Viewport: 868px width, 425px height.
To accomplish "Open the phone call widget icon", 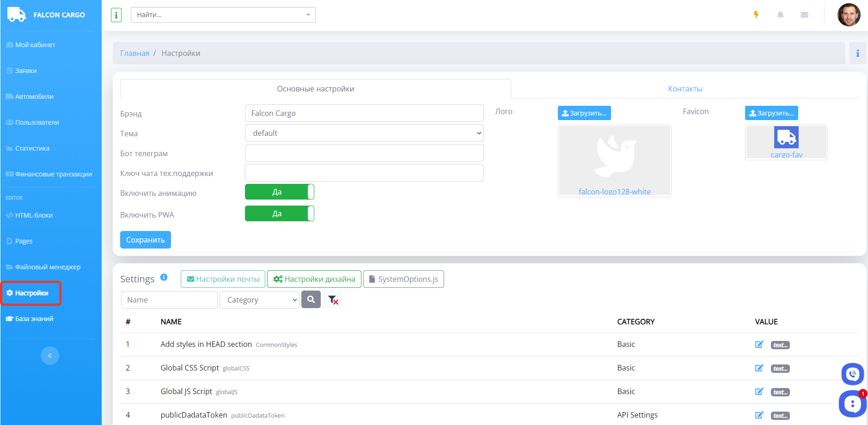I will [x=852, y=374].
